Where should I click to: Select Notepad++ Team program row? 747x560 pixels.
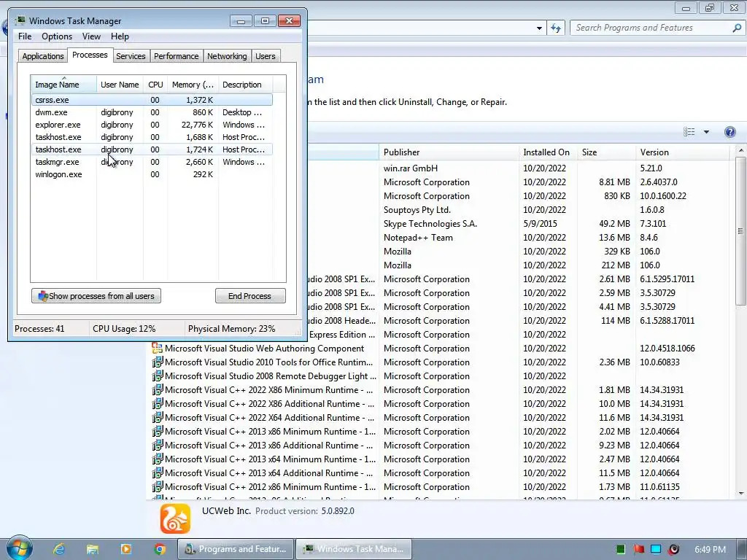pyautogui.click(x=518, y=237)
